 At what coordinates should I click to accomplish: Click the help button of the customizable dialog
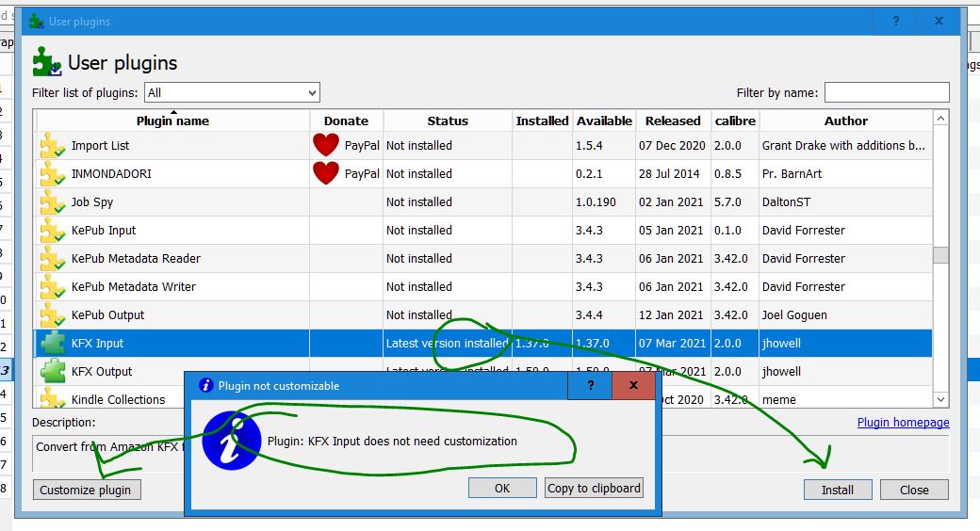coord(590,385)
